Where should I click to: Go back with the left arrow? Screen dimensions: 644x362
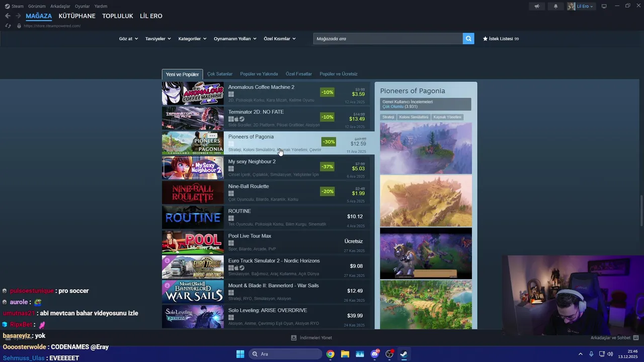click(x=8, y=16)
